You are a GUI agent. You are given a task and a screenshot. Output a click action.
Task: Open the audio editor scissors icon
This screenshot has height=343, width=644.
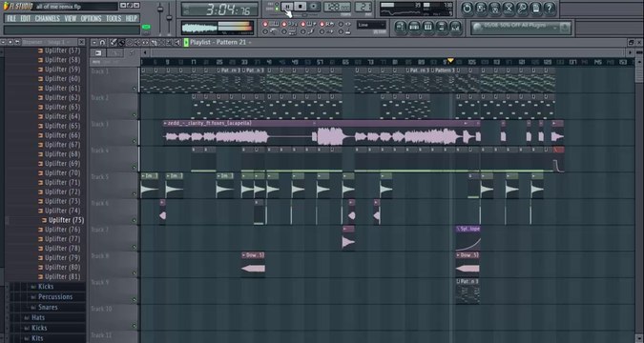coord(509,9)
